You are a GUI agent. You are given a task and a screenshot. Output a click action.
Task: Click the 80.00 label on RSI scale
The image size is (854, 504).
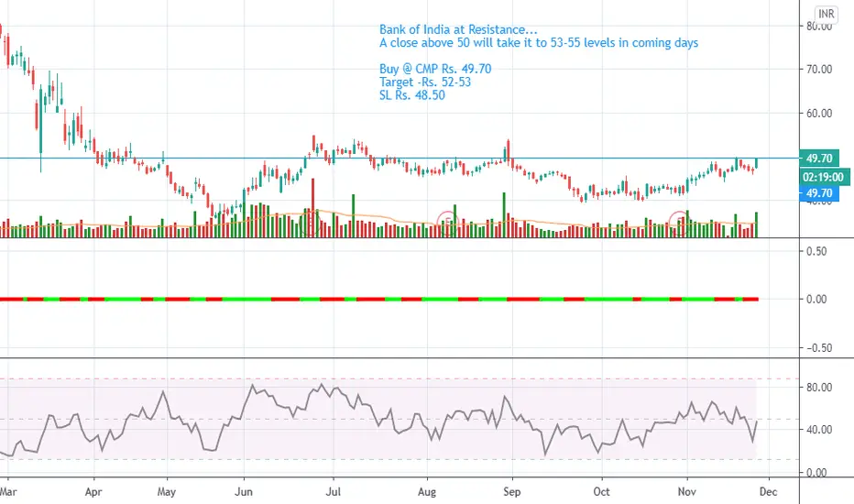819,388
